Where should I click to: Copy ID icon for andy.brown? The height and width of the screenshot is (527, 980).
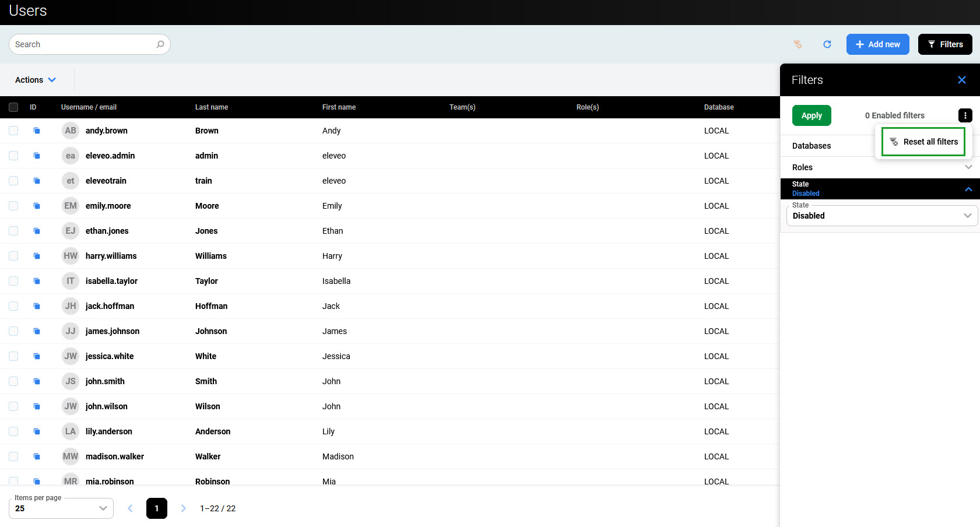[37, 131]
